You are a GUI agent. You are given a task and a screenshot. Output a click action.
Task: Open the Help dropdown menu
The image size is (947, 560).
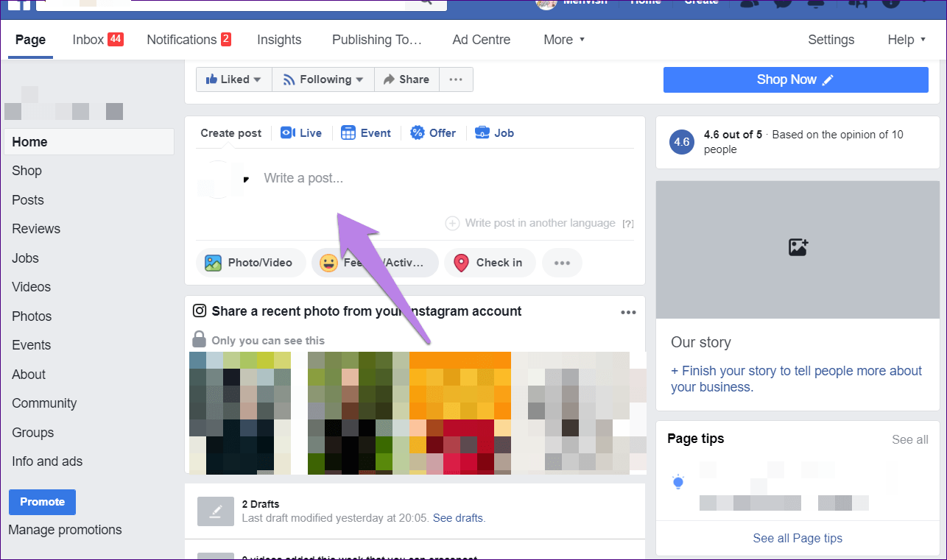click(x=906, y=40)
